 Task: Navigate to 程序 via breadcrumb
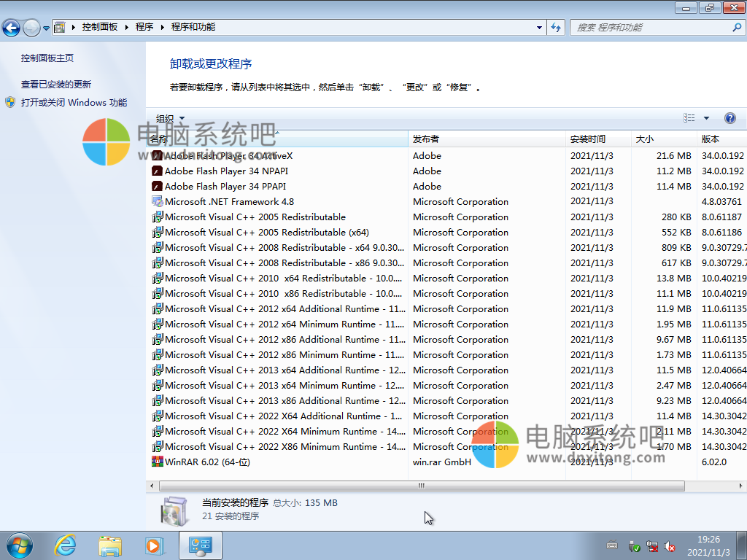pos(144,26)
